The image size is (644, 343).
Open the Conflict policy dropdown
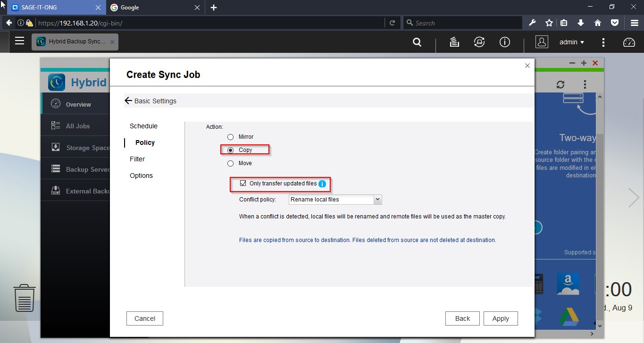(335, 200)
